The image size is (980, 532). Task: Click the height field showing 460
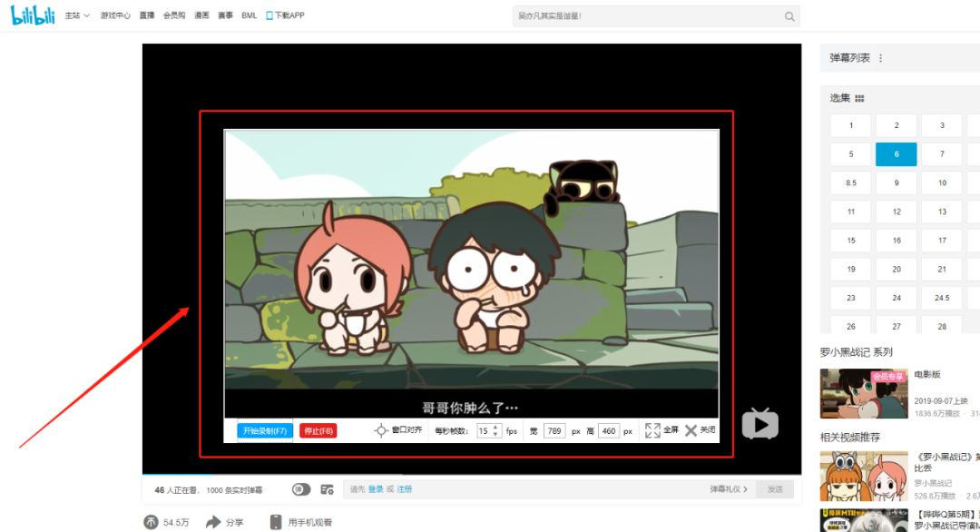click(x=609, y=430)
